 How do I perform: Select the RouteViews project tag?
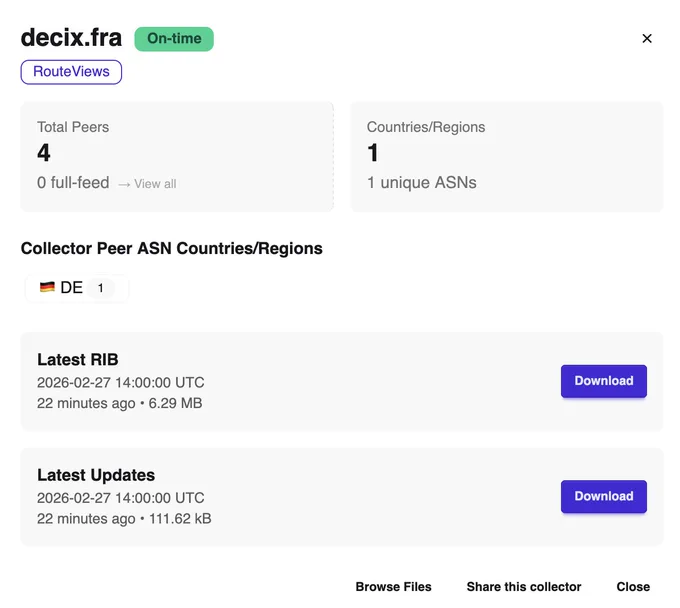[71, 72]
